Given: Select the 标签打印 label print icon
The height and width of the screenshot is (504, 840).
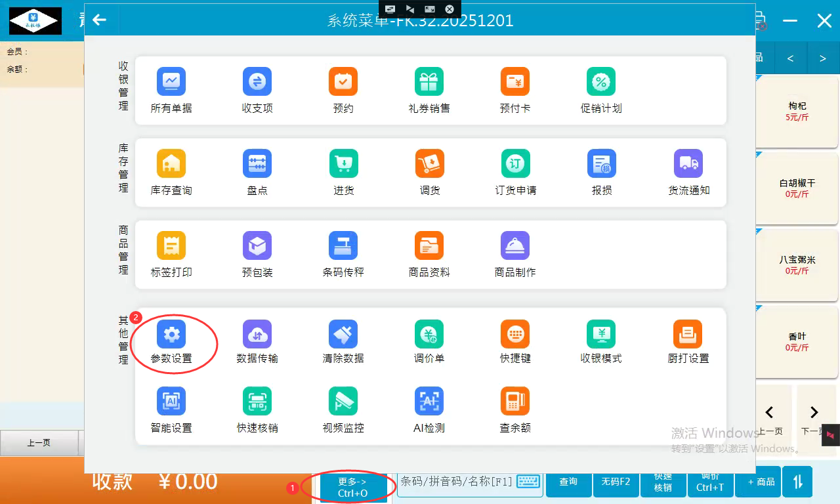Looking at the screenshot, I should coord(171,246).
